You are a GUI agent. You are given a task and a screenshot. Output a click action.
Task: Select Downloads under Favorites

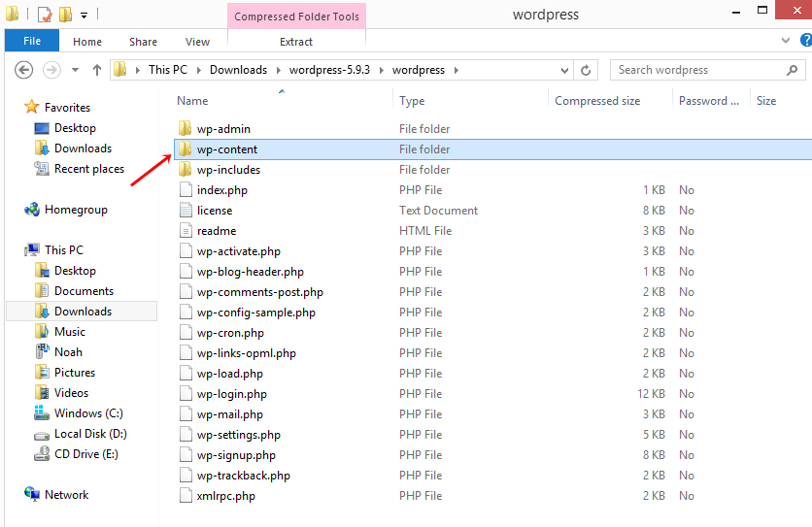tap(83, 148)
